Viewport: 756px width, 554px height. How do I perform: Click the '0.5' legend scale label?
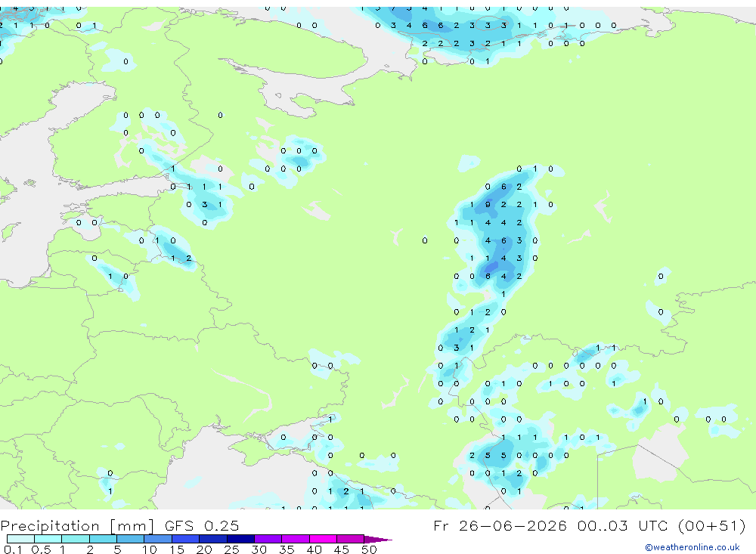point(41,549)
